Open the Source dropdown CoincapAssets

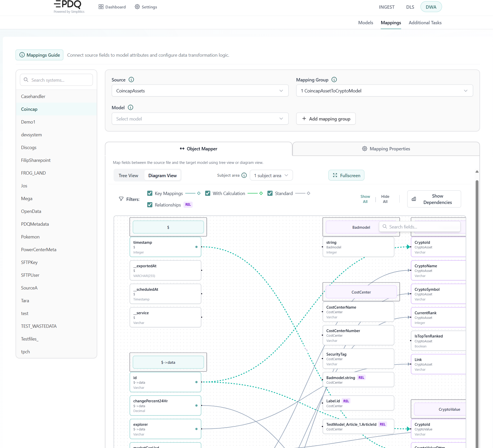coord(200,91)
